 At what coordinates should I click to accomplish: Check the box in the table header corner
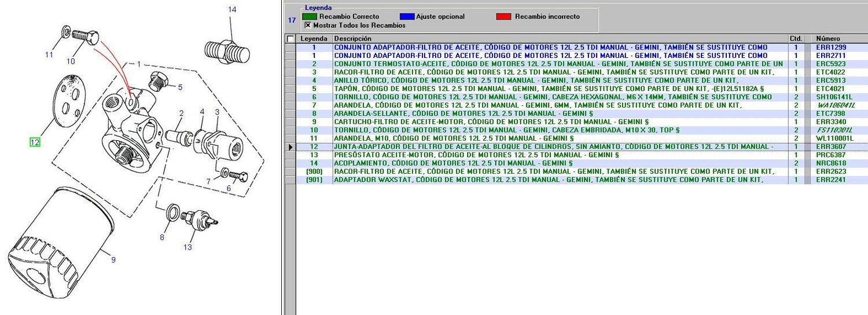point(290,39)
